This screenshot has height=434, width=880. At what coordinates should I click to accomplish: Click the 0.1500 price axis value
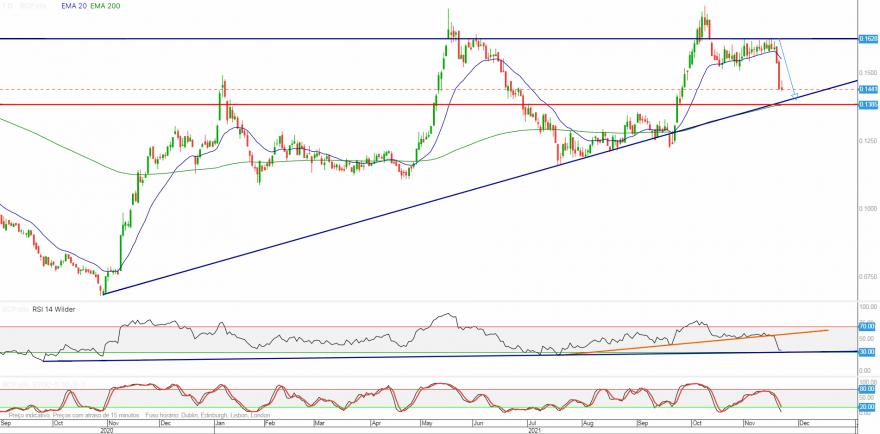point(868,73)
